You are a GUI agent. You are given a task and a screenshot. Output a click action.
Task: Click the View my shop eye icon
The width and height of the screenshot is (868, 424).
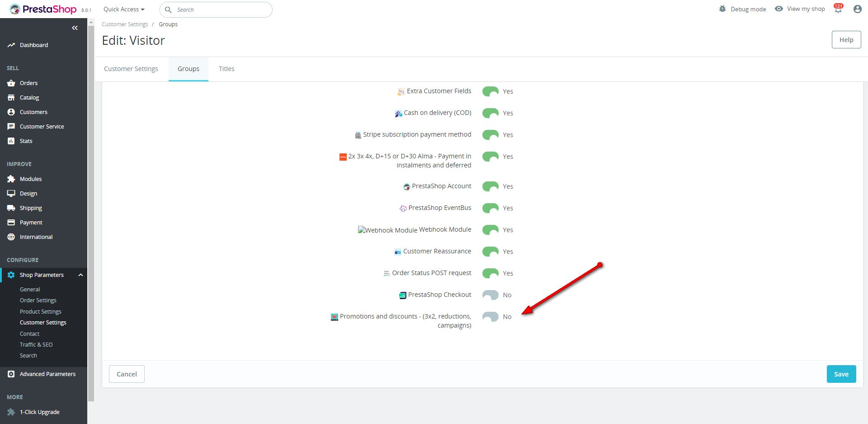779,9
